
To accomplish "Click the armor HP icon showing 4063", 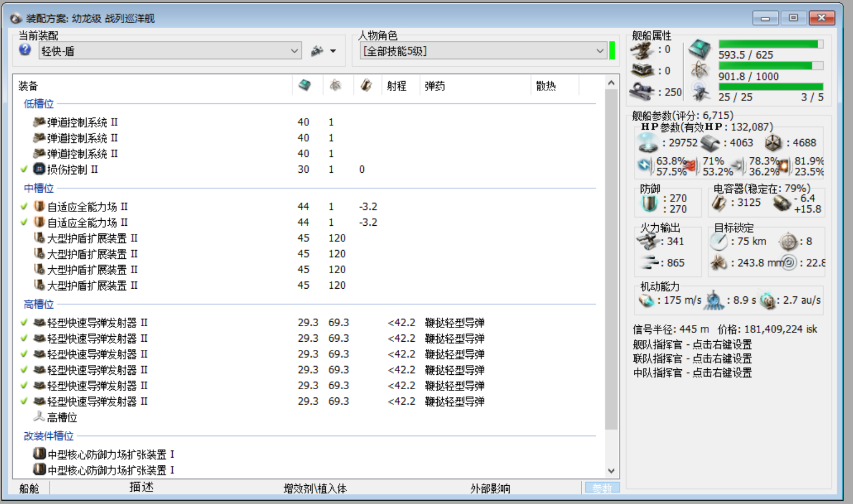I will pos(711,144).
